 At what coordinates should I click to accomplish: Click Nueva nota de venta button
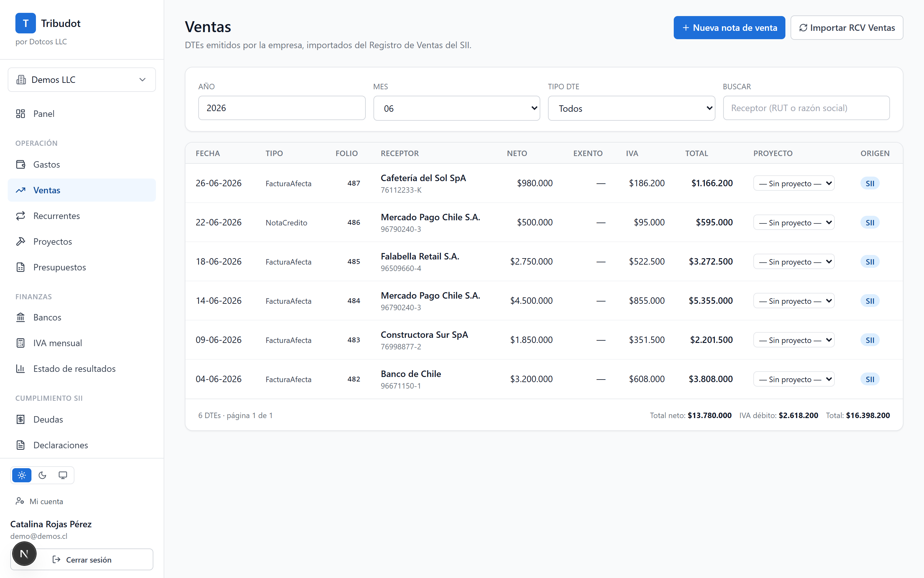[x=729, y=28]
